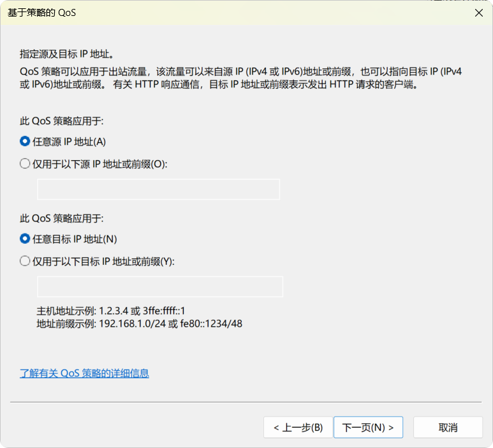493x448 pixels.
Task: Cancel the wizard with 取消 button
Action: [448, 427]
